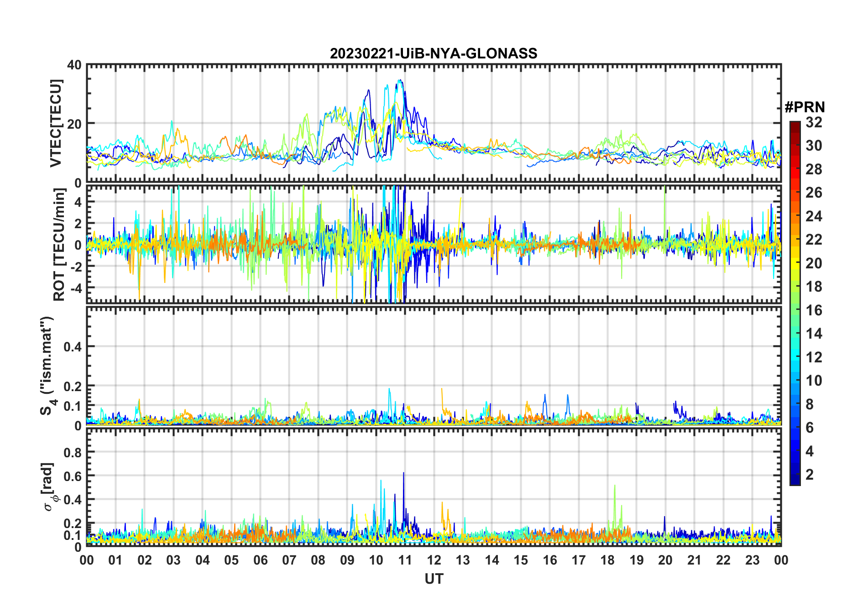Select x-axis hour label "14"
The height and width of the screenshot is (607, 868).
coord(492,560)
